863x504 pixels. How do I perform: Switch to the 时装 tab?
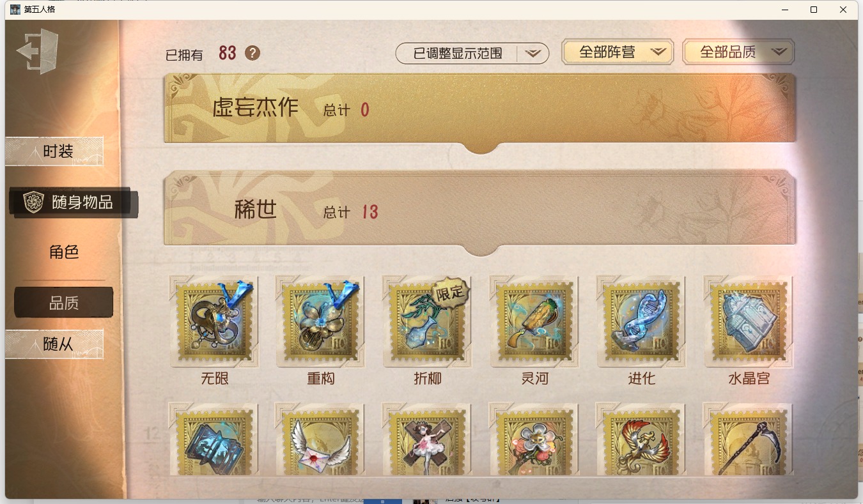[54, 151]
